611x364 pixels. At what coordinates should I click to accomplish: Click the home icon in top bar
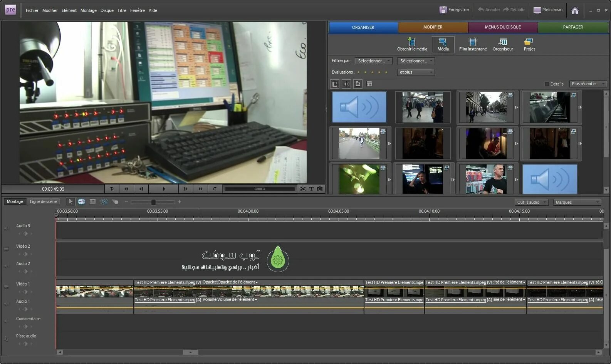click(575, 10)
